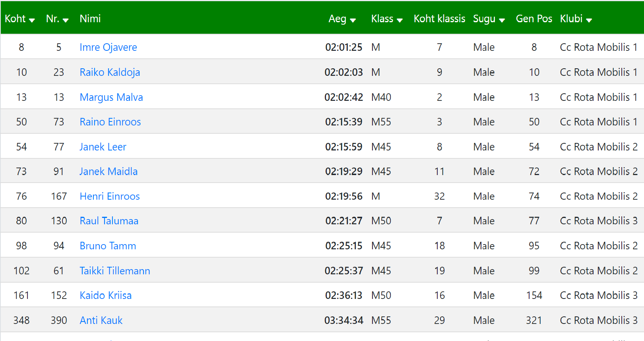Open Raiko Kaldoja's profile link
Viewport: 644px width, 341px height.
(x=110, y=72)
